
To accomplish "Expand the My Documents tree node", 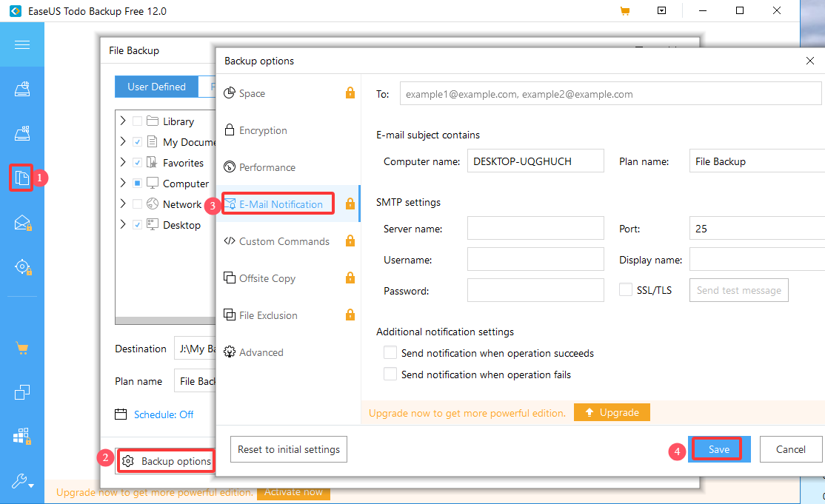I will coord(123,141).
